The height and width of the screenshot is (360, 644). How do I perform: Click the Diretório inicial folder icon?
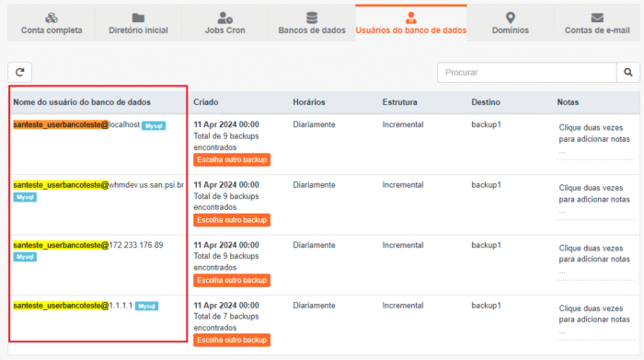point(138,17)
